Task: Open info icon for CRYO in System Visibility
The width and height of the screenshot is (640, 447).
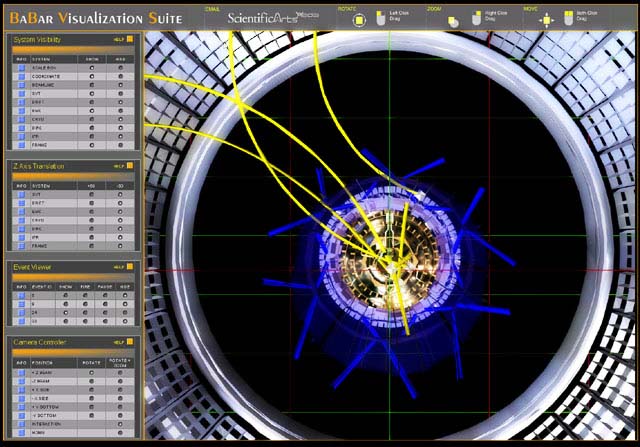Action: tap(21, 119)
